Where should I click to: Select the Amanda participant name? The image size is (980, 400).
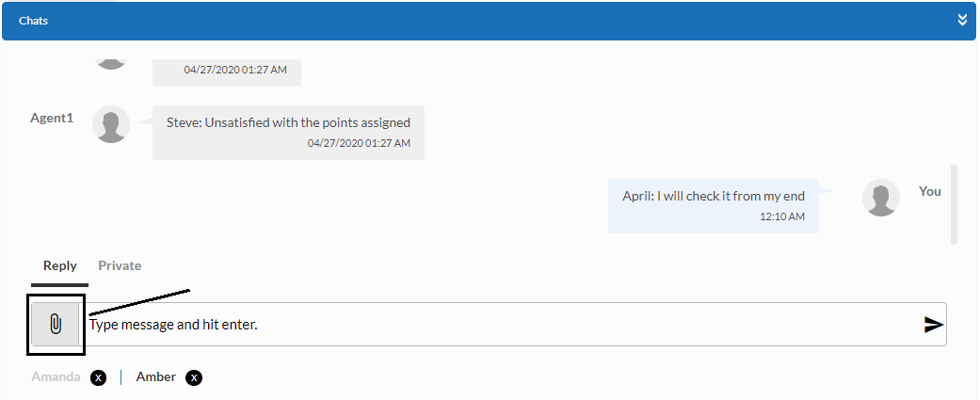[x=56, y=376]
